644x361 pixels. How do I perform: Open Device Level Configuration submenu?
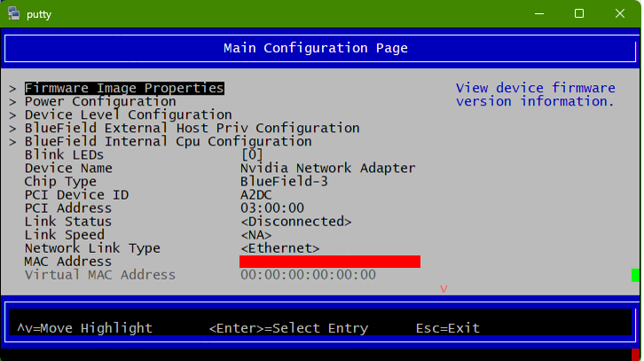(128, 114)
